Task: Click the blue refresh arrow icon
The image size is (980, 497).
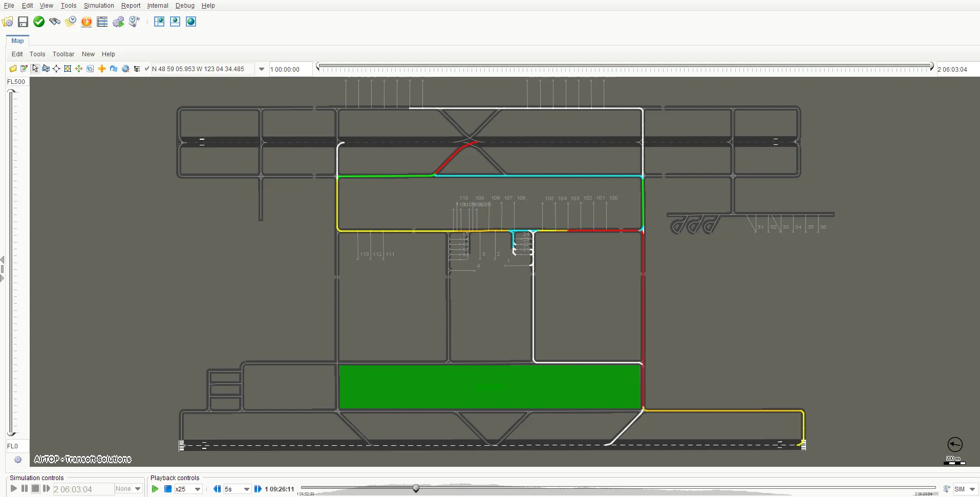Action: tap(114, 69)
